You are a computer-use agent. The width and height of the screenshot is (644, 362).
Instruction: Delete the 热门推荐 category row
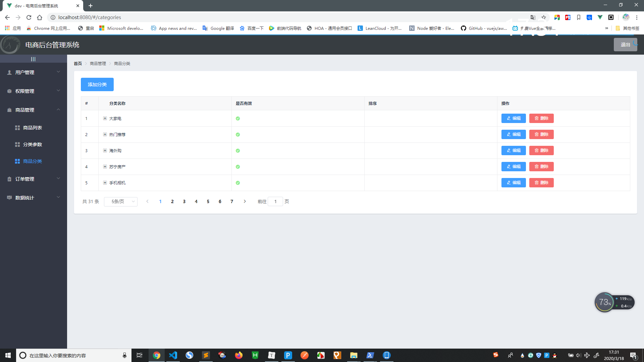(541, 134)
